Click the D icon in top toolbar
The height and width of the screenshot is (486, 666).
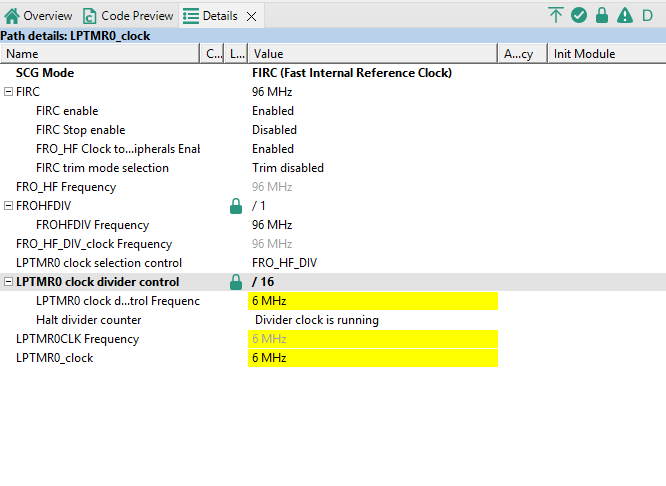tap(647, 15)
